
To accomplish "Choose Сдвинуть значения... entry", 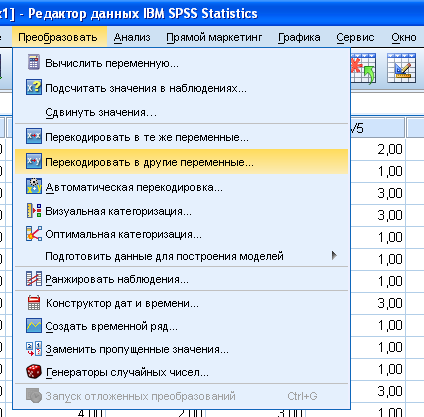I will (181, 112).
